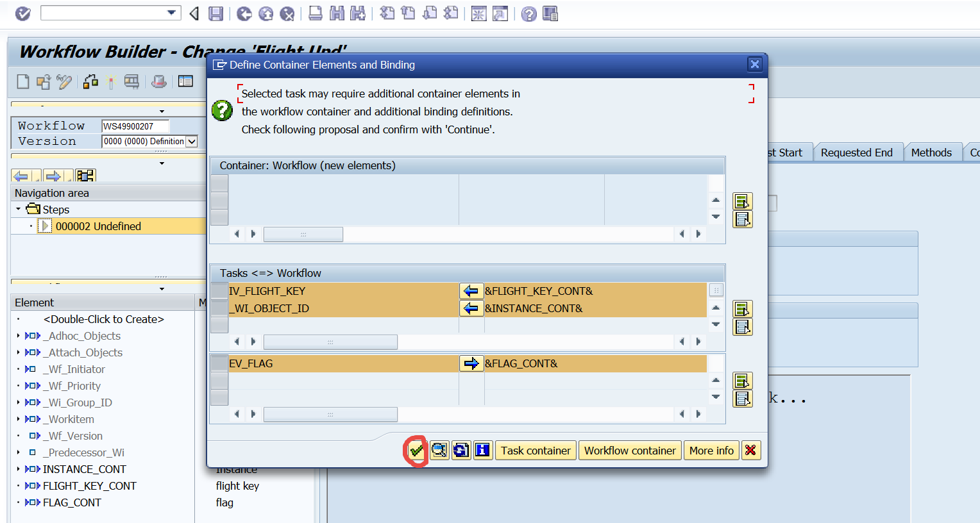This screenshot has height=523, width=980.
Task: Click the binoculars check icon in the dialog
Action: pos(439,450)
